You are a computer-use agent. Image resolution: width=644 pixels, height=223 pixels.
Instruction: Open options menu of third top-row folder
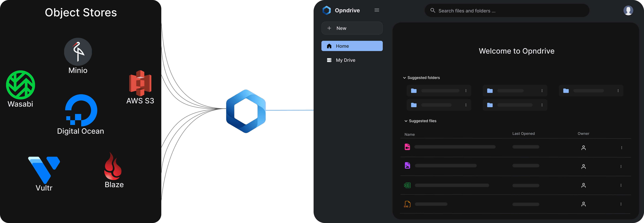(x=618, y=91)
